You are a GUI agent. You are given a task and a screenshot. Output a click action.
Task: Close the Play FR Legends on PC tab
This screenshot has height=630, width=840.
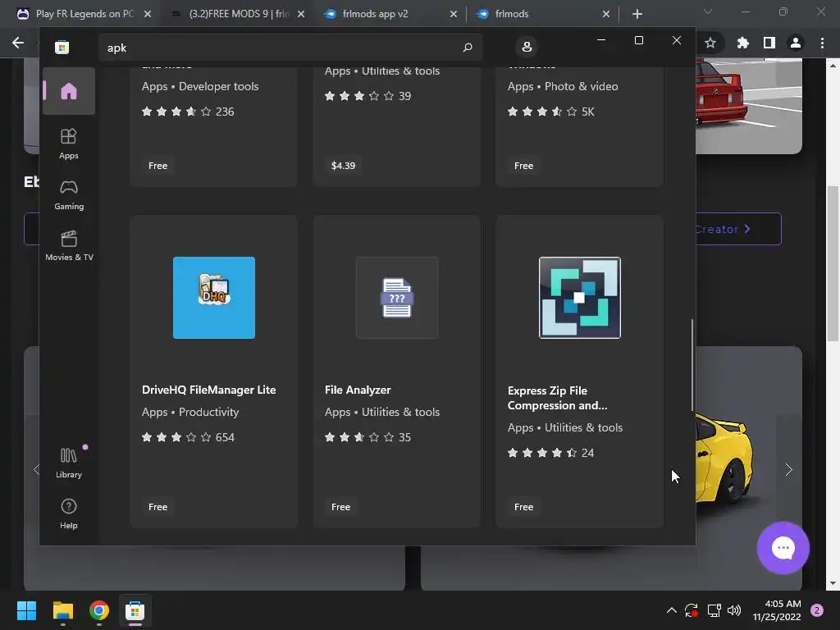pyautogui.click(x=148, y=14)
